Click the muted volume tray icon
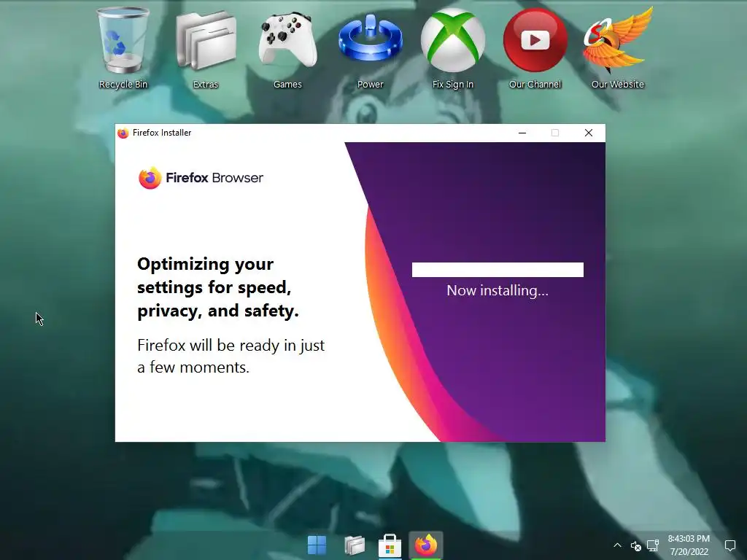 coord(636,545)
